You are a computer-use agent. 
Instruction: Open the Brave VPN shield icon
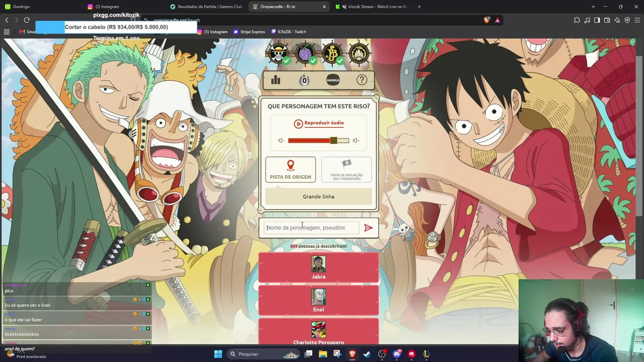click(627, 20)
